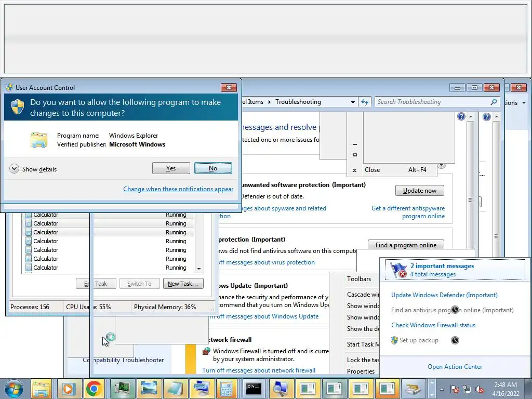Open the Windows Start menu
This screenshot has width=532, height=399.
click(x=12, y=389)
